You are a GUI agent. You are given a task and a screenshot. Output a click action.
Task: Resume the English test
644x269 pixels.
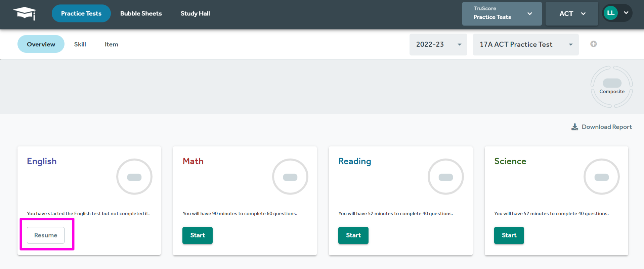point(46,235)
